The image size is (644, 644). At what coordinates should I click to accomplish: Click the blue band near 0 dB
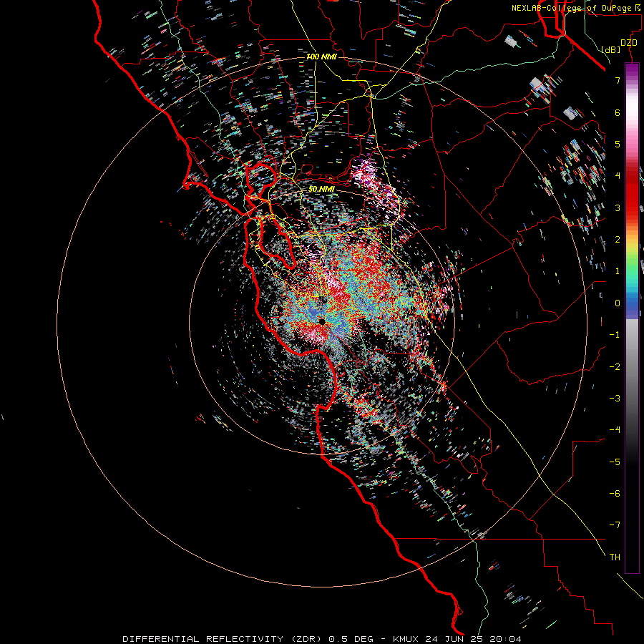click(x=632, y=304)
